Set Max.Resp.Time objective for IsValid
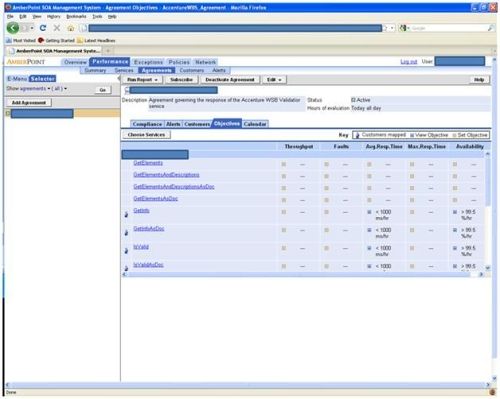 point(412,248)
